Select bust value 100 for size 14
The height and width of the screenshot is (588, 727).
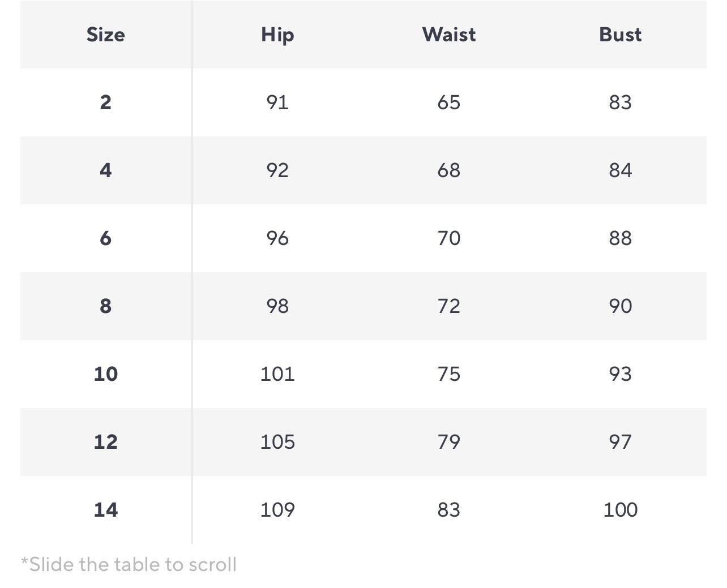click(x=620, y=510)
